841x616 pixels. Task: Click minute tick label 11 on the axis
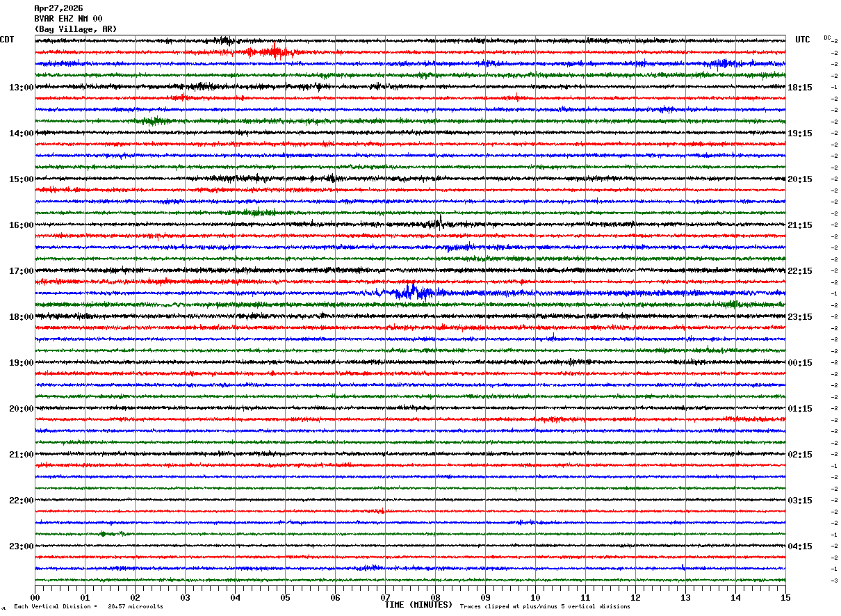585,597
